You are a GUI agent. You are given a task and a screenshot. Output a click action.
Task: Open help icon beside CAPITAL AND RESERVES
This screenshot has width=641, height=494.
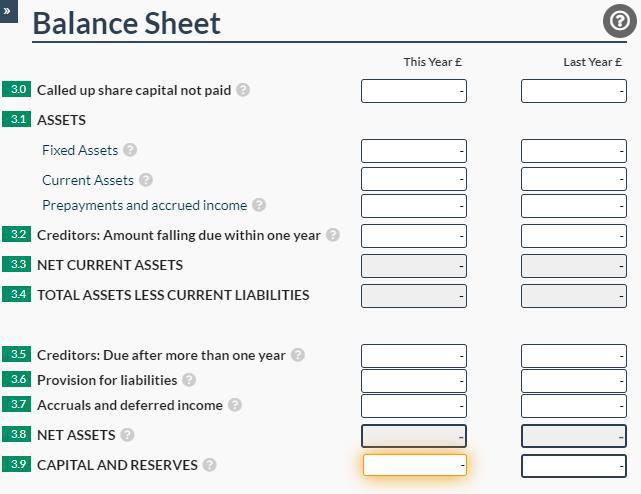coord(209,465)
